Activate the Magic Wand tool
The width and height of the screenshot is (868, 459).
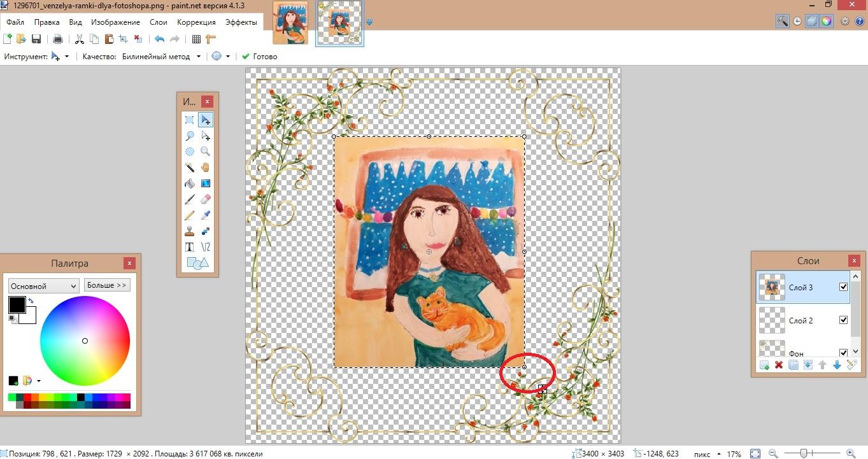pos(189,167)
